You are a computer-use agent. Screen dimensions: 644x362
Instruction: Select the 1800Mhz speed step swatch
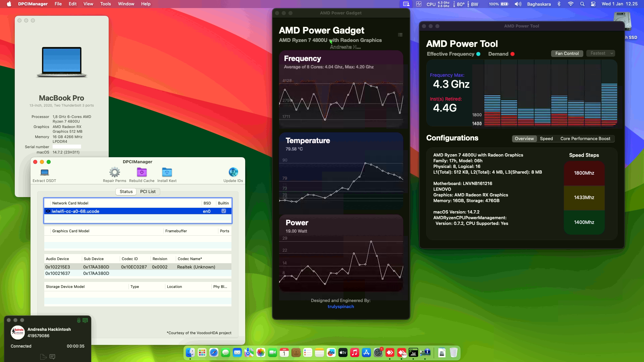pos(584,173)
